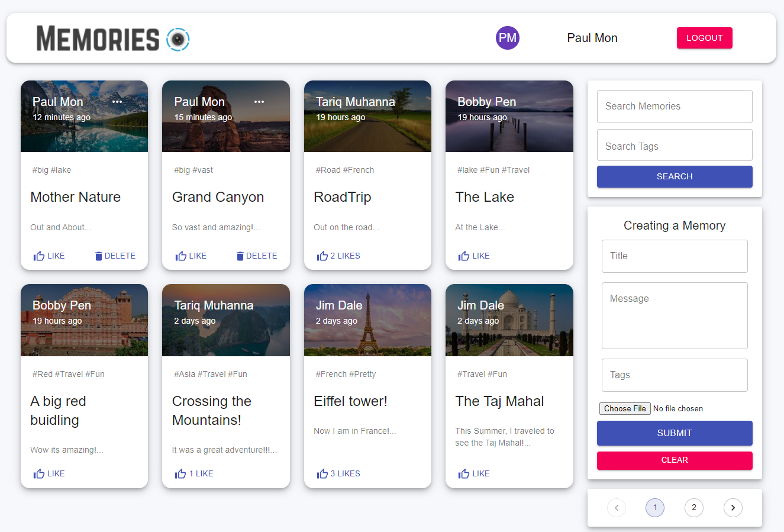The image size is (784, 532).
Task: Click Choose File to upload an image
Action: (624, 408)
